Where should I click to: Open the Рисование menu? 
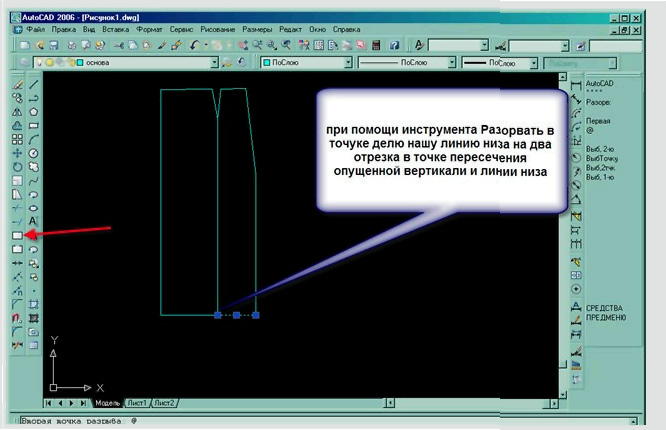[216, 30]
